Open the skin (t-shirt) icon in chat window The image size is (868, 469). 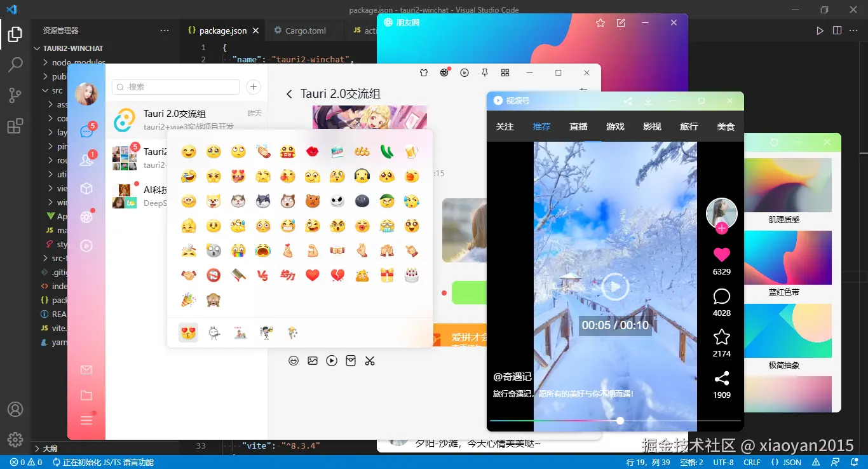[x=424, y=73]
